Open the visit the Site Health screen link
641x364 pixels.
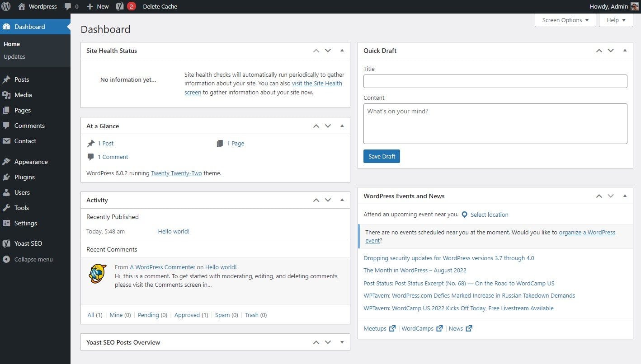click(317, 83)
